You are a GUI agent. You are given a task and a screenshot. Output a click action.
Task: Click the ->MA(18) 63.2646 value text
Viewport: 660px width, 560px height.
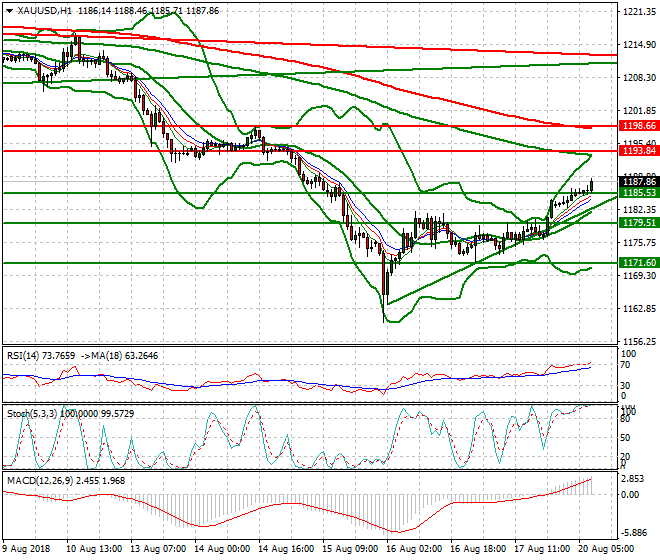pos(119,356)
